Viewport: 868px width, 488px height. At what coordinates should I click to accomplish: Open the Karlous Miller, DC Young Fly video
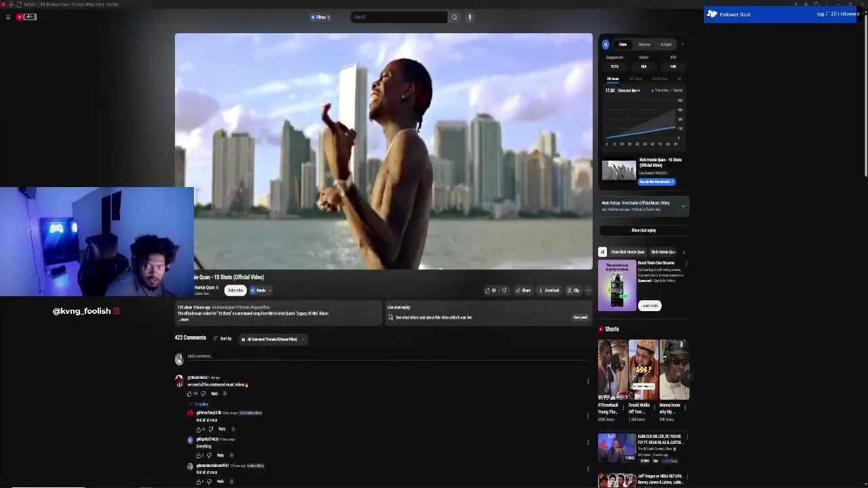click(617, 448)
